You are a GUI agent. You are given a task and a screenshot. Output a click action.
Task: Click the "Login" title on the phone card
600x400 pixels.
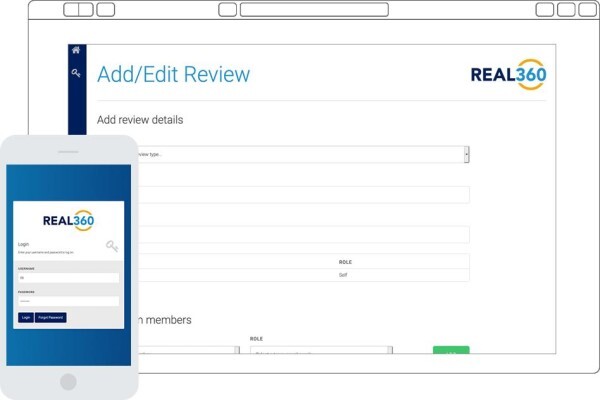pyautogui.click(x=23, y=244)
